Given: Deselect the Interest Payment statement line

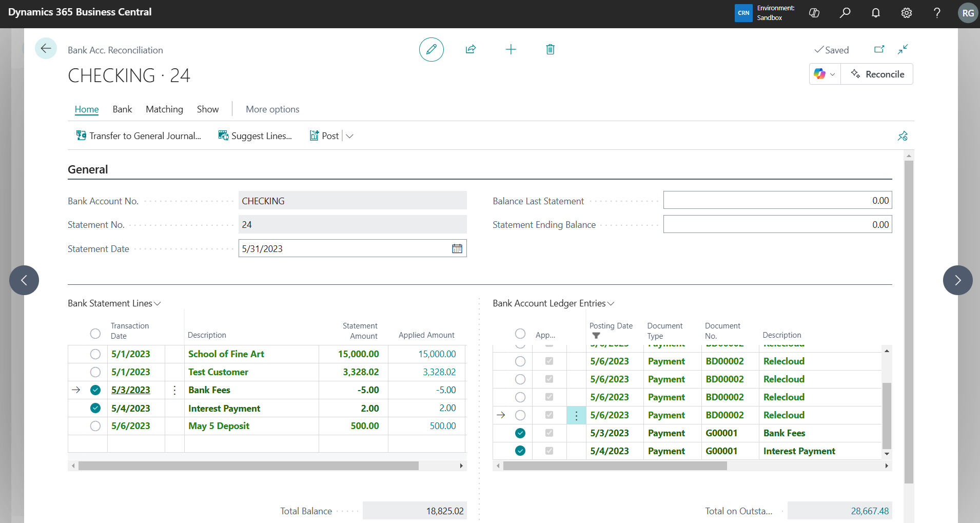Looking at the screenshot, I should [x=95, y=408].
